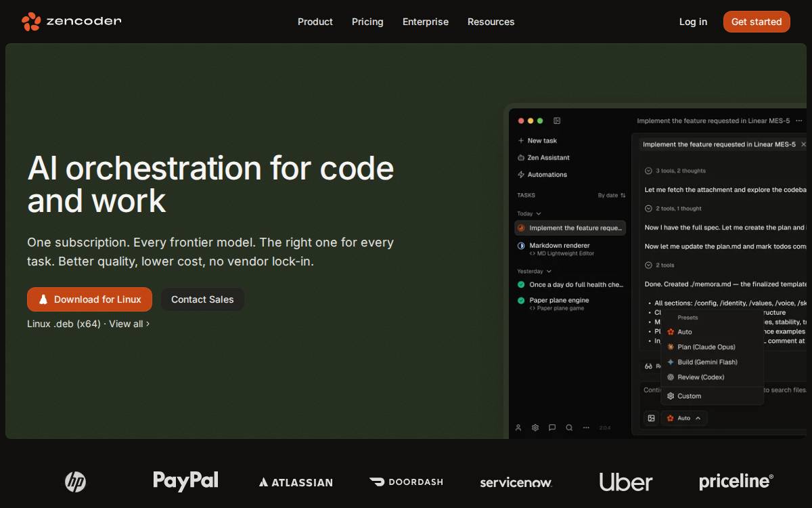Select the Implement the feature reque... task
812x508 pixels.
(570, 228)
